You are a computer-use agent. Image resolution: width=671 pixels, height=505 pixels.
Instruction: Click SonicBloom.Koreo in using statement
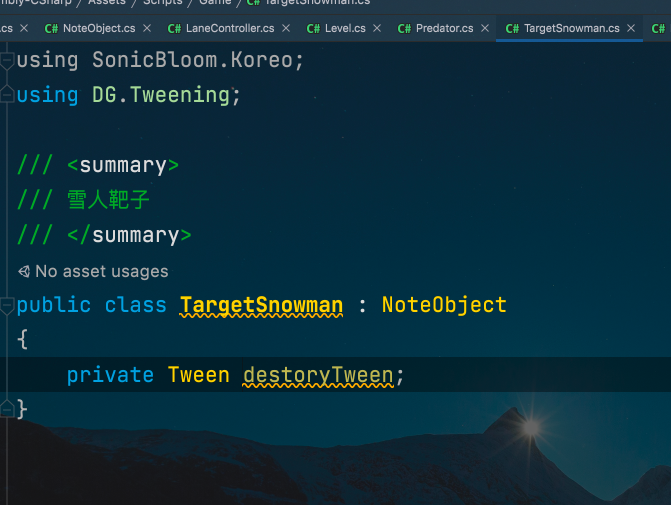(193, 60)
